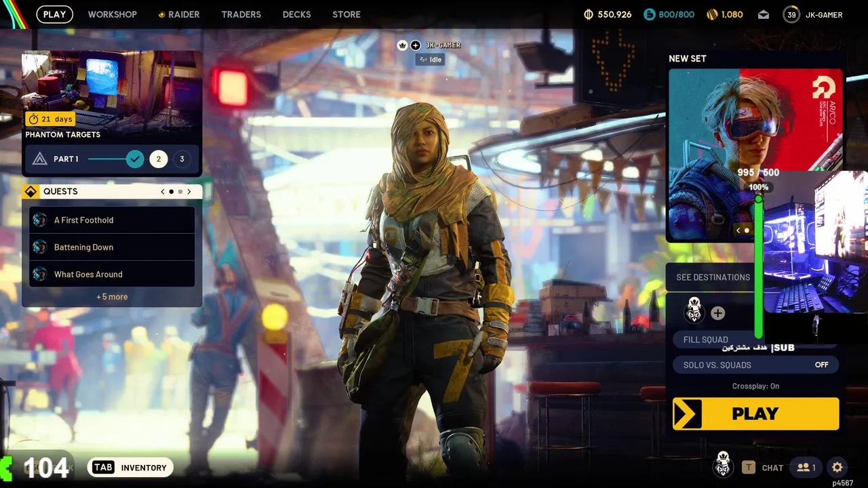Click the squad leader avatar in party panel
Image resolution: width=868 pixels, height=488 pixels.
pyautogui.click(x=694, y=311)
